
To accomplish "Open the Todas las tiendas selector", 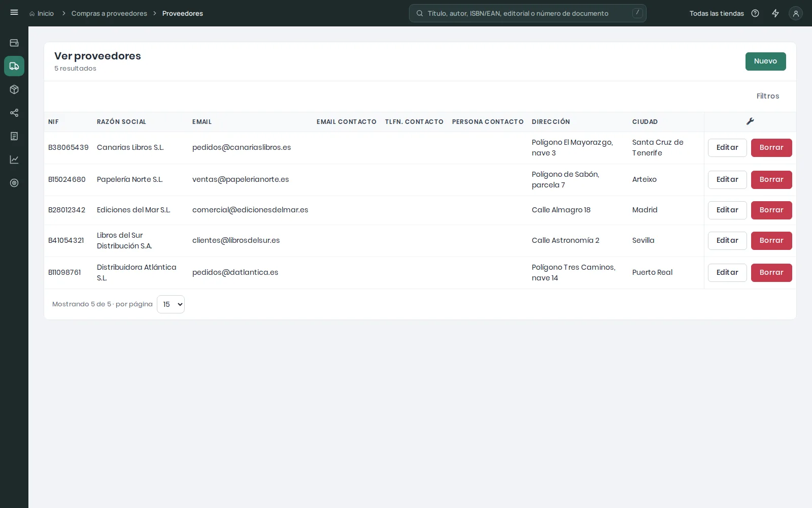I will 717,13.
